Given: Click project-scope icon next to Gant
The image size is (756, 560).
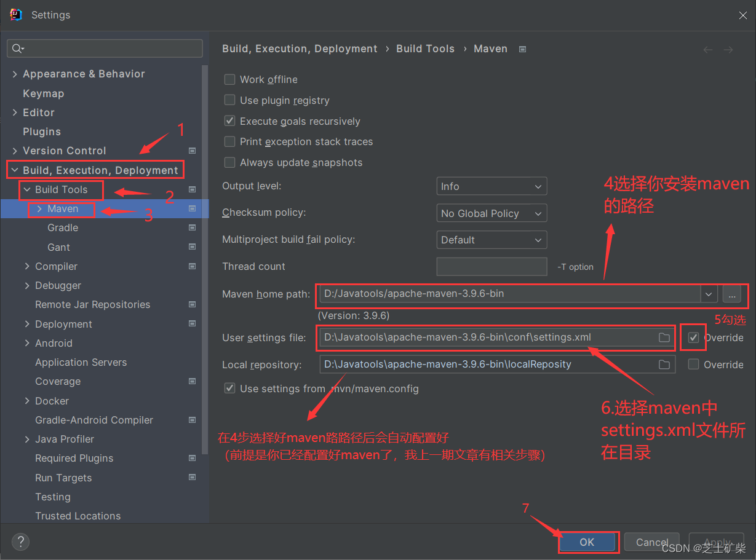Looking at the screenshot, I should pyautogui.click(x=193, y=247).
